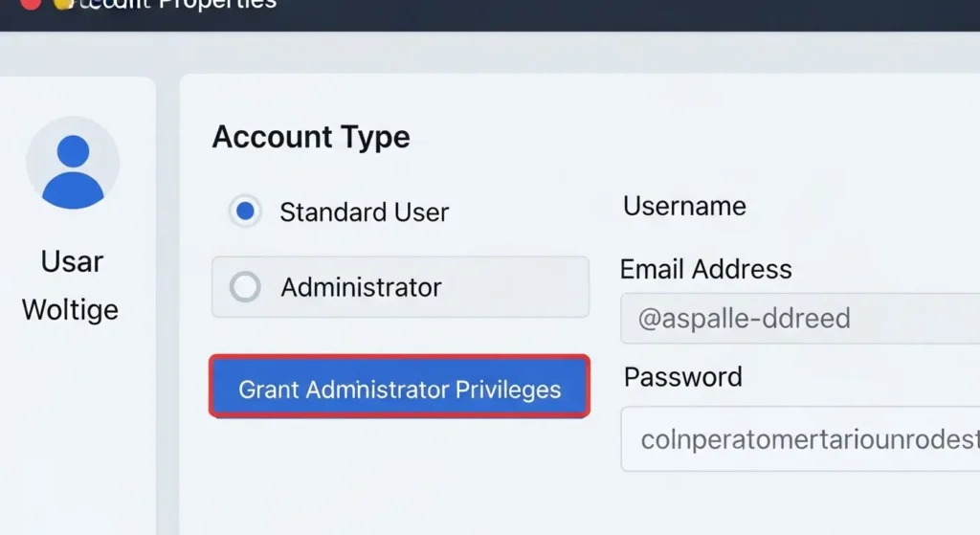Click the Woltige text in sidebar
This screenshot has height=535, width=980.
pos(70,310)
